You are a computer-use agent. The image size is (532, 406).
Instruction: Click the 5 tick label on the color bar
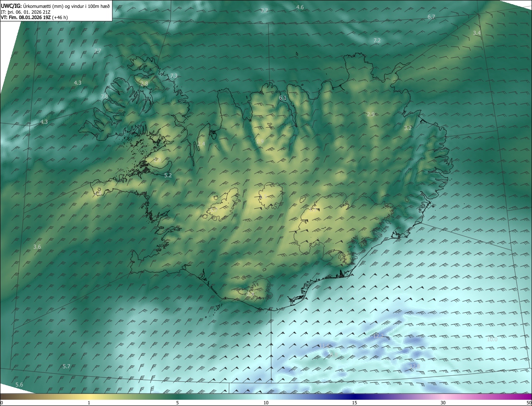pos(177,403)
